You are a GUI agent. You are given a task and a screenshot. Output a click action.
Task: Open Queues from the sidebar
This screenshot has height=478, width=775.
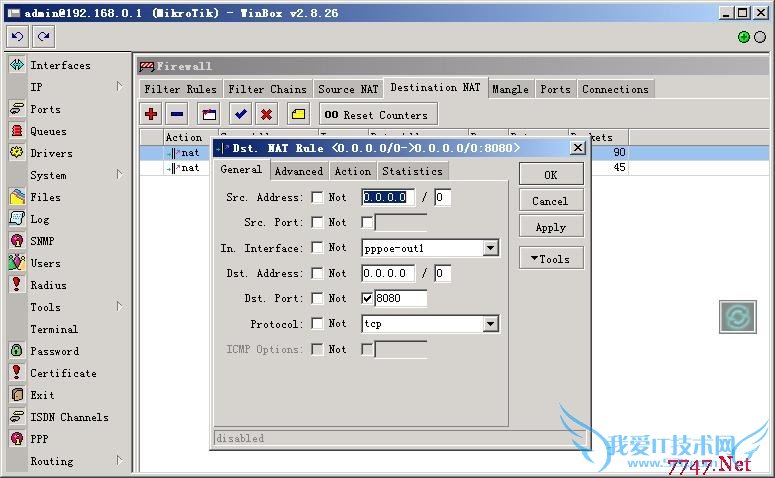click(48, 131)
